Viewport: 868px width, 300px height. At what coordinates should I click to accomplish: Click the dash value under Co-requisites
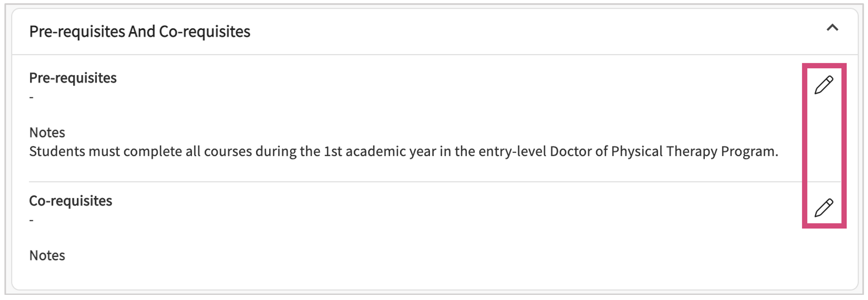[32, 220]
